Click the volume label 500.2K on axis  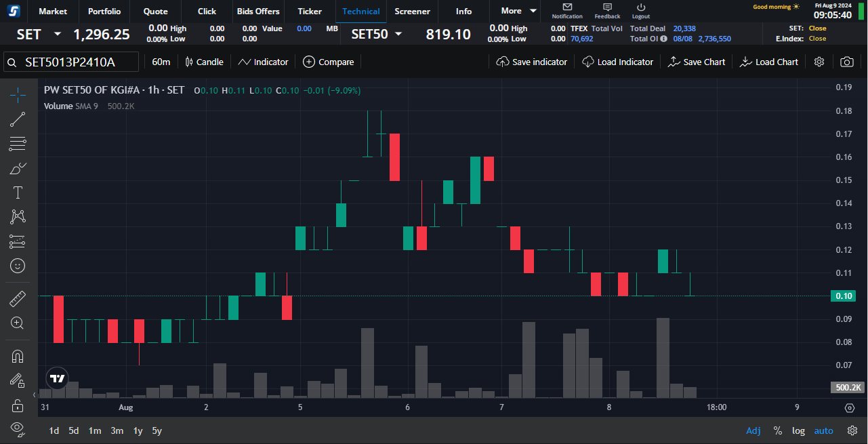(x=847, y=388)
